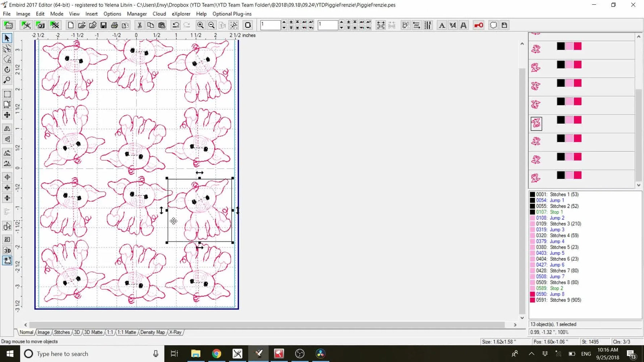Click the red key icon in toolbar

tap(478, 25)
